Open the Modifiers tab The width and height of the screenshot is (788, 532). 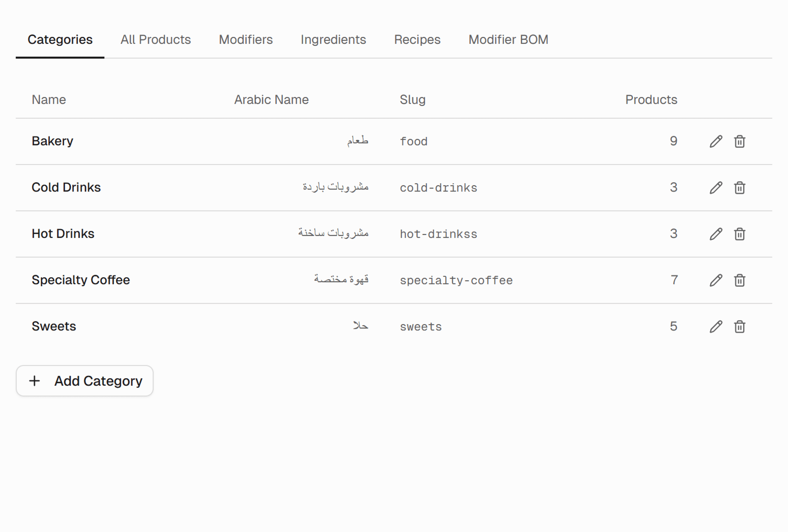point(245,40)
